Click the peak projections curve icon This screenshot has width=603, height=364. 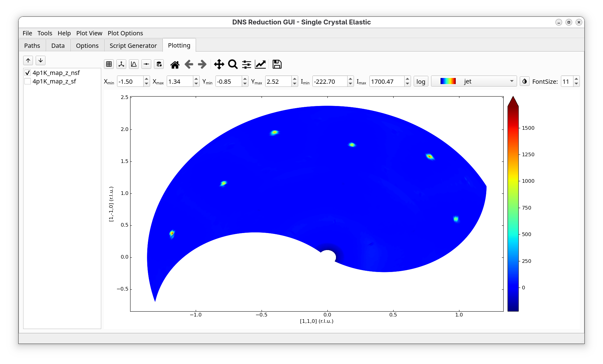coord(134,64)
